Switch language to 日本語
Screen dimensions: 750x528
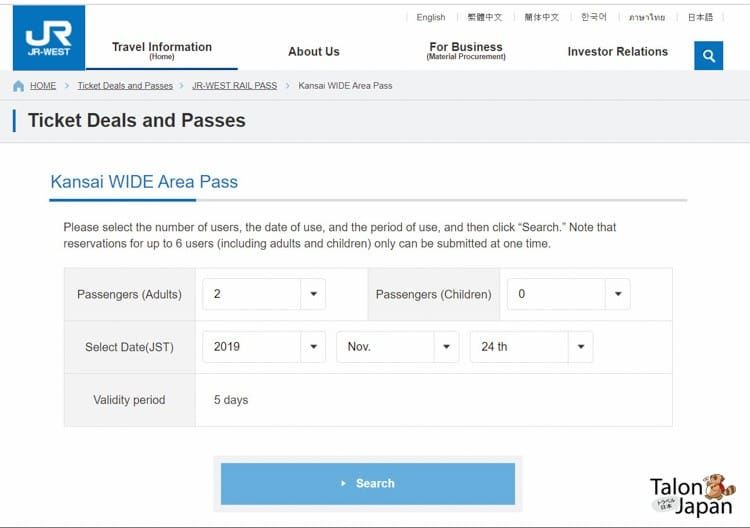click(700, 17)
